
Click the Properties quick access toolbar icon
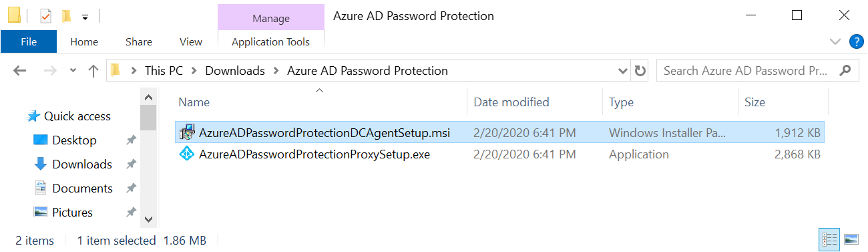[46, 15]
